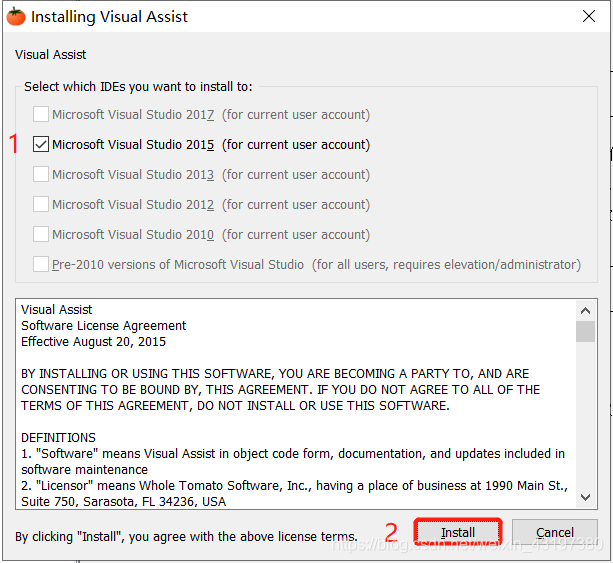Select Microsoft Visual Studio 2010 checkbox
Viewport: 613px width, 563px height.
(41, 235)
